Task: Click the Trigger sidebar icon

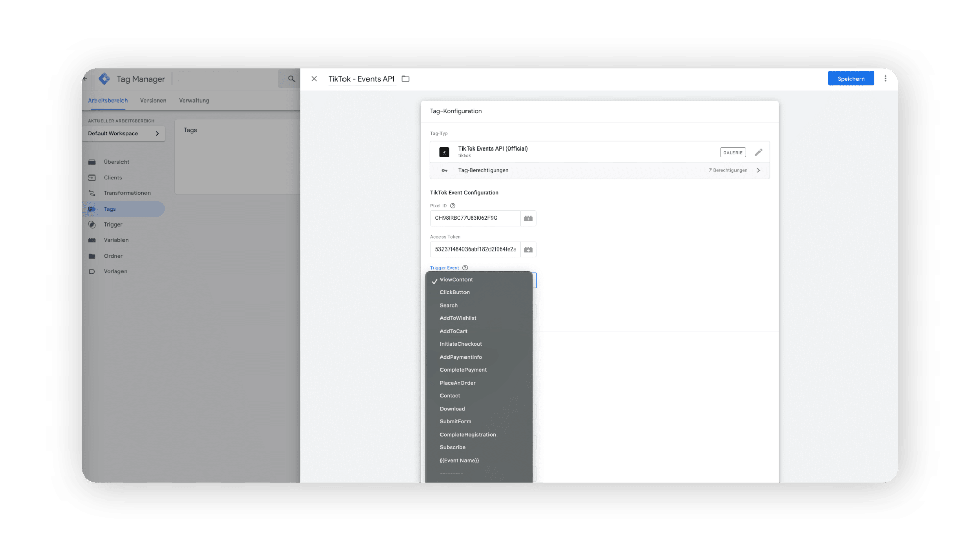Action: pyautogui.click(x=92, y=224)
